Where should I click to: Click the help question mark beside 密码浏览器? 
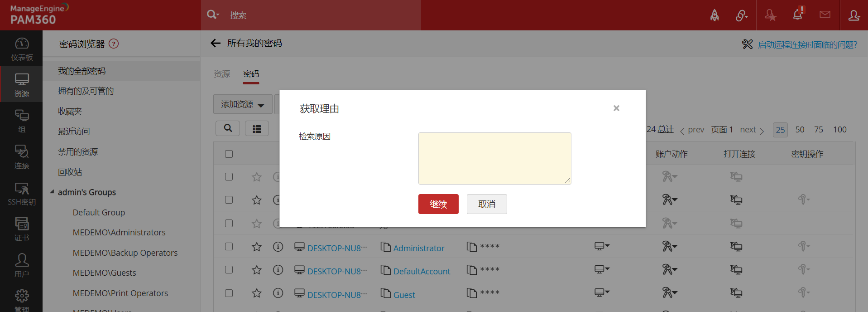coord(114,44)
